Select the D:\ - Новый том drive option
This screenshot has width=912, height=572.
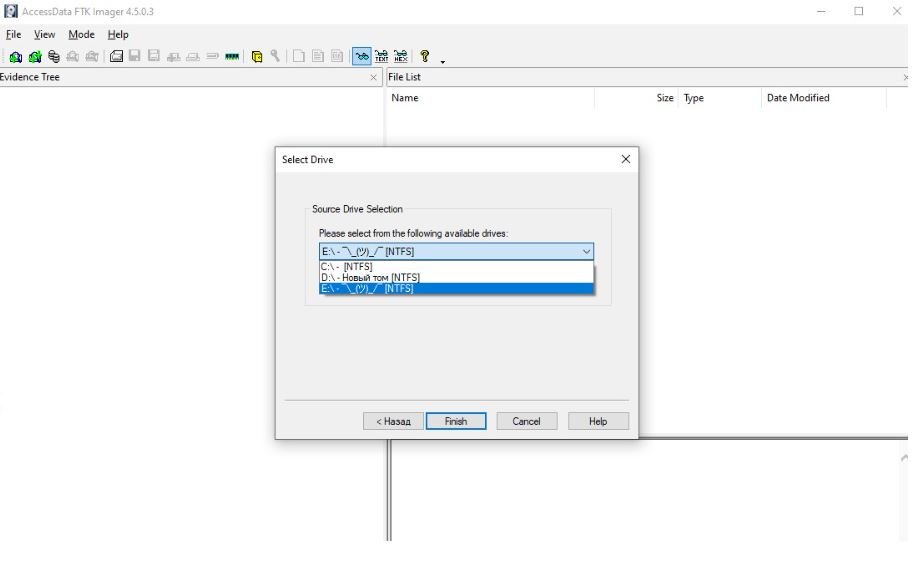457,278
